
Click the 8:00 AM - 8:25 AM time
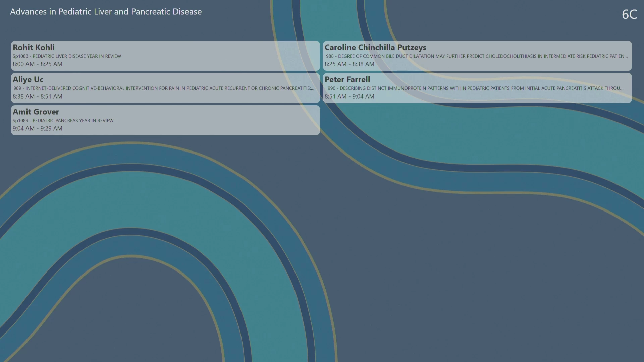pos(38,64)
